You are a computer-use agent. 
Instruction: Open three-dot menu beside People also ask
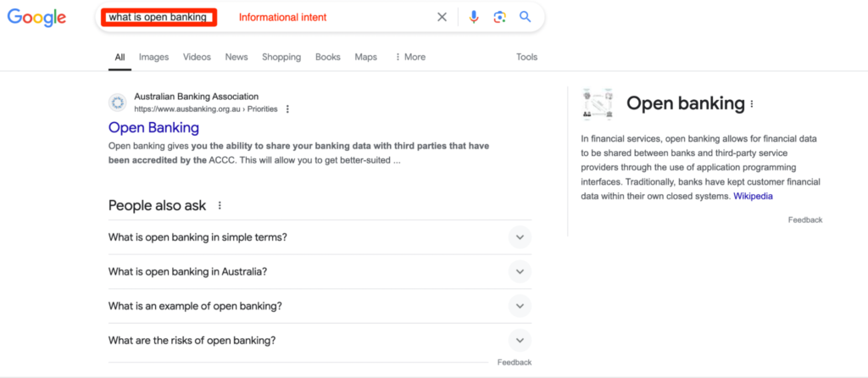point(220,206)
